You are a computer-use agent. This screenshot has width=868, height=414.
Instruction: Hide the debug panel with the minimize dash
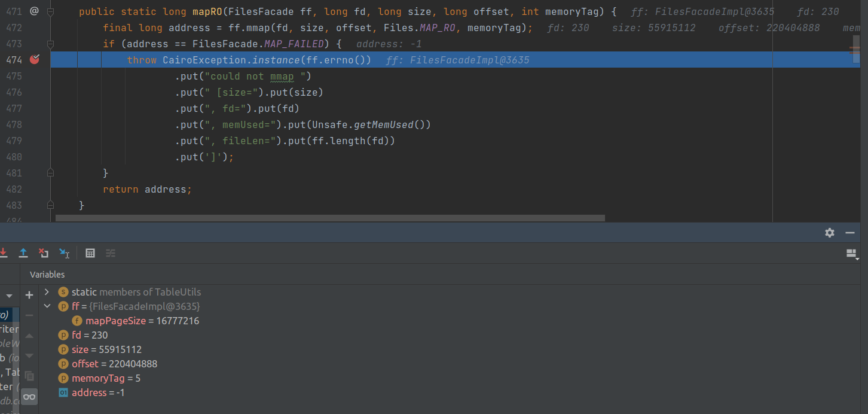tap(850, 233)
